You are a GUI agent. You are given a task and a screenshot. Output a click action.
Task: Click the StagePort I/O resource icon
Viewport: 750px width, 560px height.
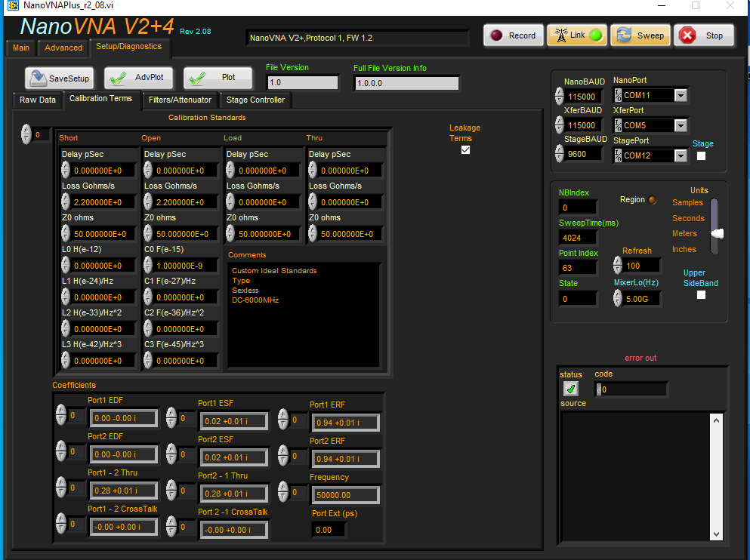coord(618,155)
